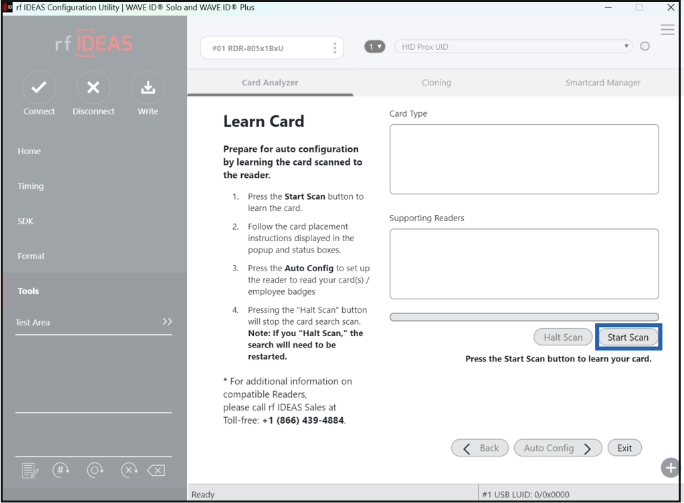Click the Learn Card heading

click(x=263, y=121)
